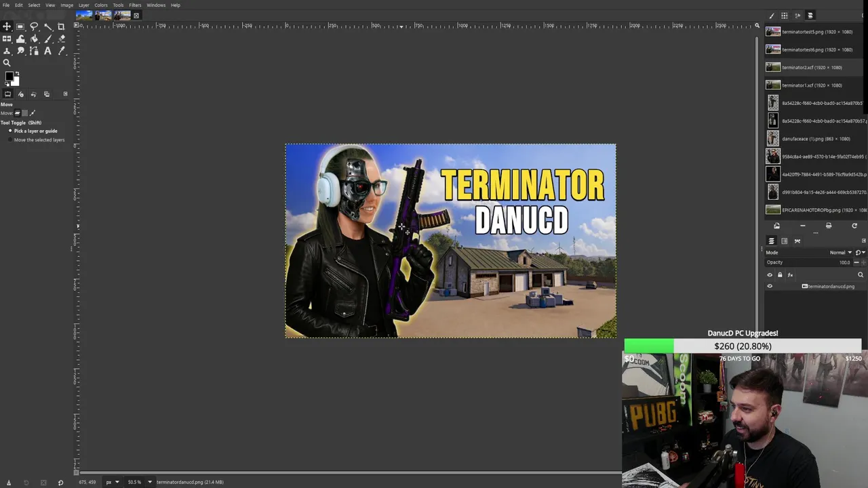Swap foreground and background colors
The height and width of the screenshot is (488, 868).
click(x=17, y=73)
